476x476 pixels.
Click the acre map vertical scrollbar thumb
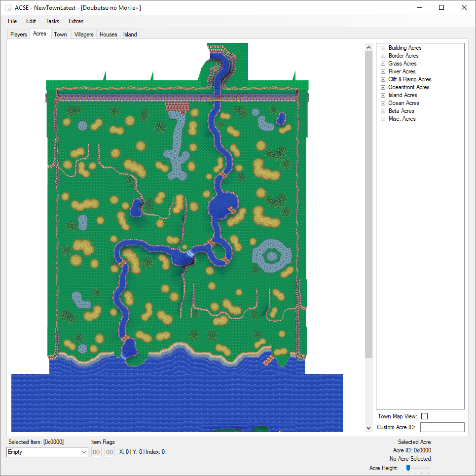[368, 204]
